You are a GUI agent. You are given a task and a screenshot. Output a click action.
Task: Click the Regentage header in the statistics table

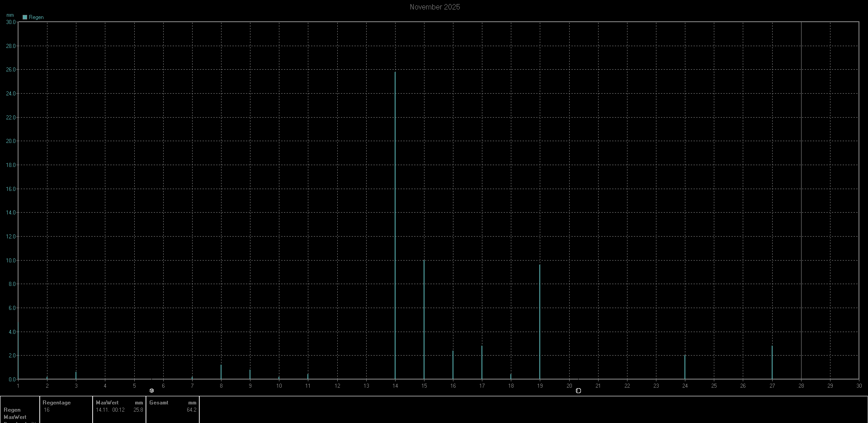(57, 403)
